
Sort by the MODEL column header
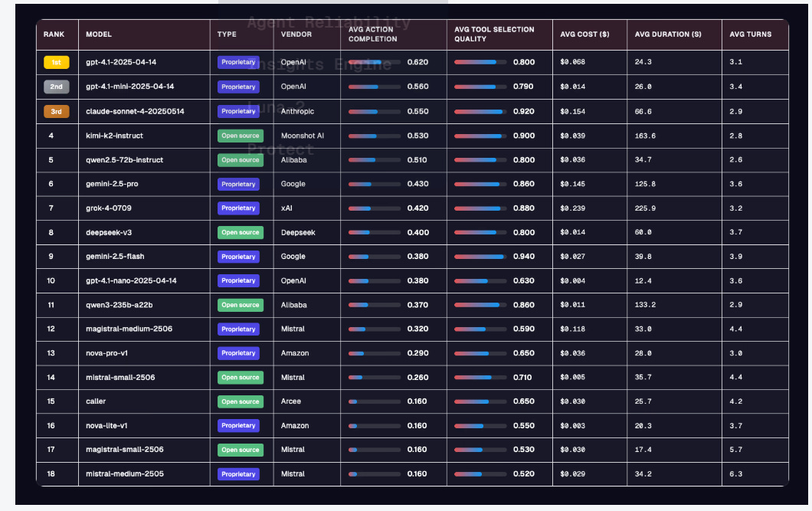tap(98, 34)
